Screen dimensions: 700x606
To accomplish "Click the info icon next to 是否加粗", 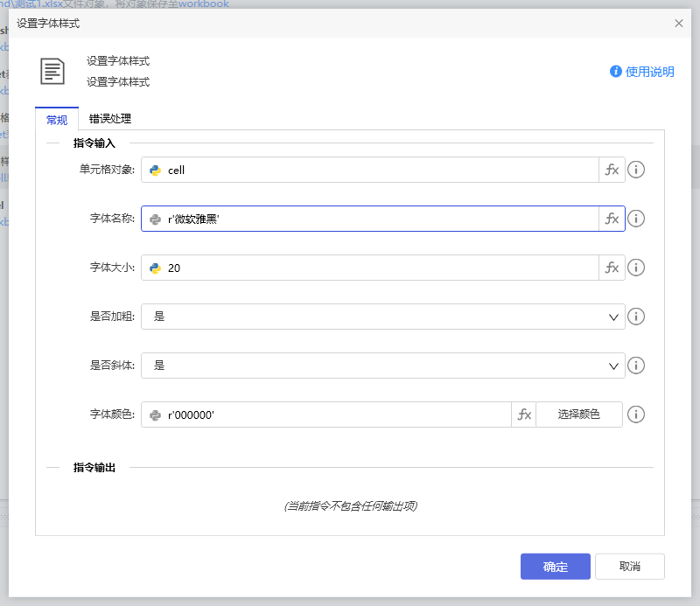I will click(636, 317).
